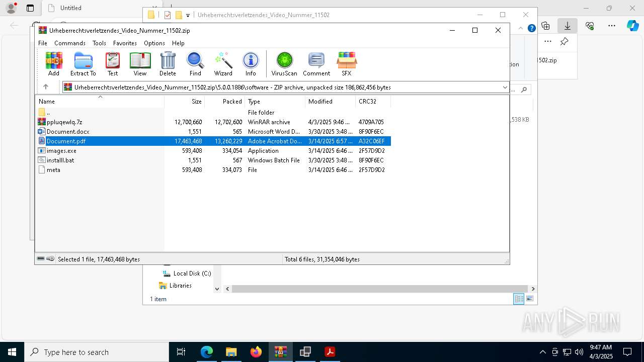Open the Tools menu
644x362 pixels.
(x=99, y=43)
